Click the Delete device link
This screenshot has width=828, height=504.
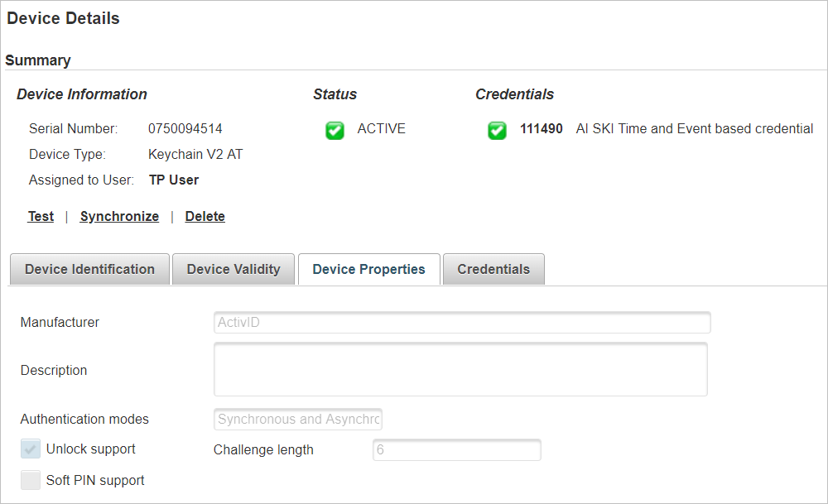pyautogui.click(x=205, y=216)
